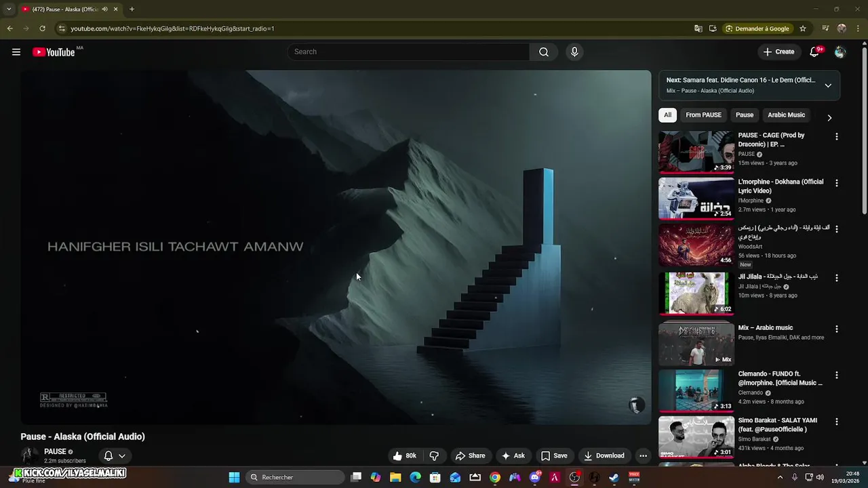Screen dimensions: 868x488
Task: Open the tab search dropdown in Chrome
Action: tap(9, 9)
